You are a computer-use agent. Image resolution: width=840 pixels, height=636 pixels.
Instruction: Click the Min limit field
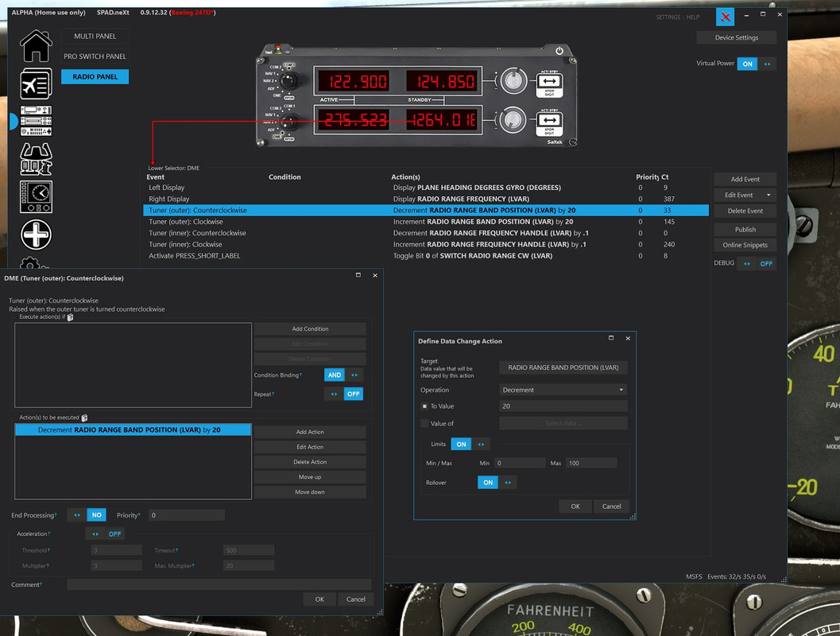pyautogui.click(x=521, y=463)
